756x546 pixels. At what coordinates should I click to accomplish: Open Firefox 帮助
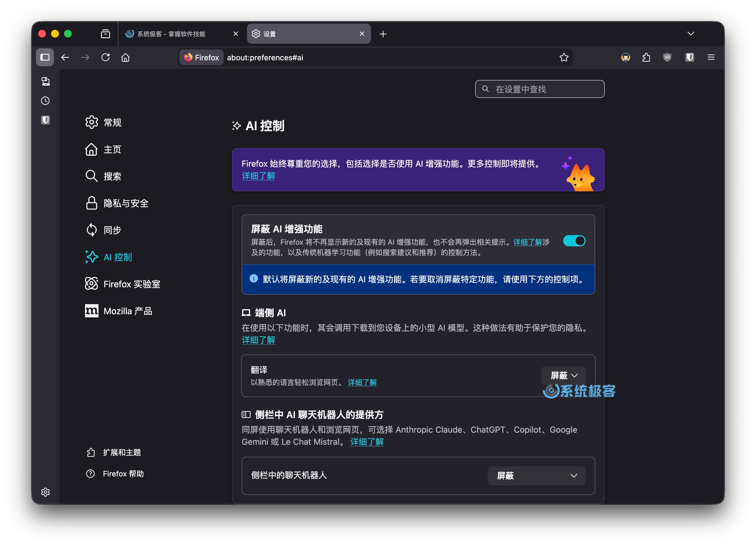click(123, 473)
